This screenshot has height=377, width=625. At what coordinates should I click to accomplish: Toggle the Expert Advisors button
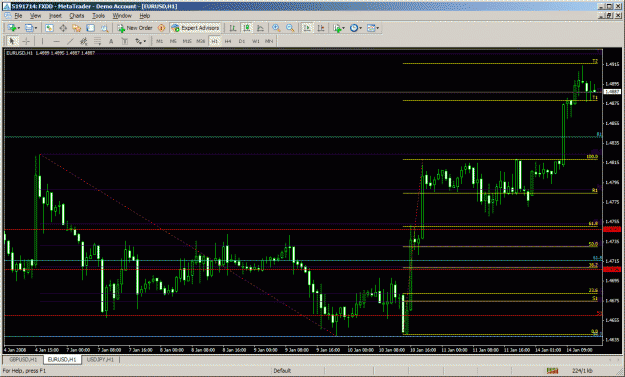click(195, 28)
